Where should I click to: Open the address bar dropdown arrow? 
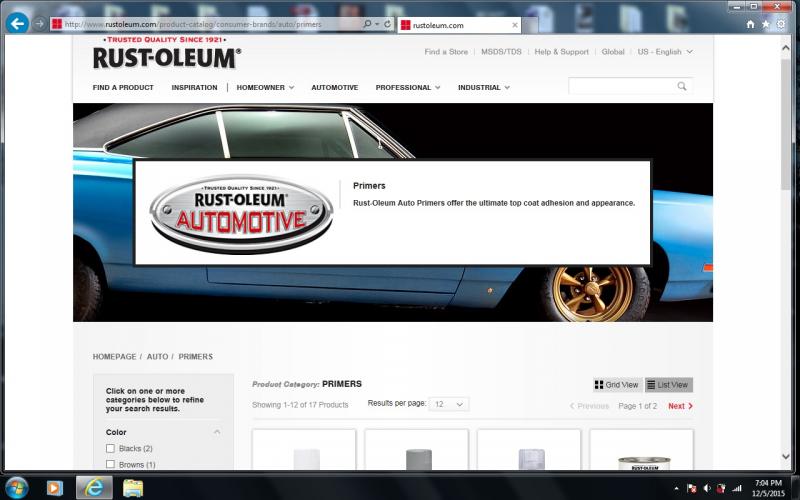(x=377, y=24)
